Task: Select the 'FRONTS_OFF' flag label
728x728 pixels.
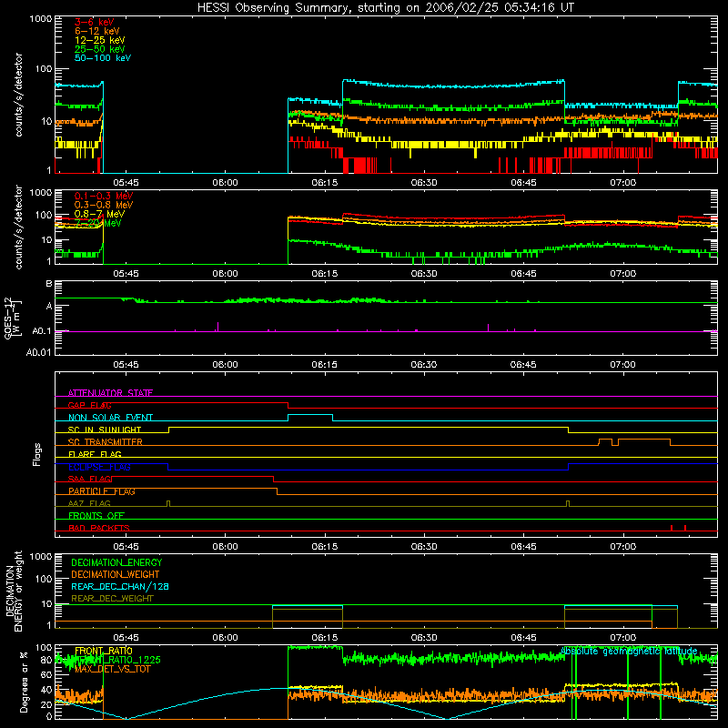Action: click(x=96, y=516)
